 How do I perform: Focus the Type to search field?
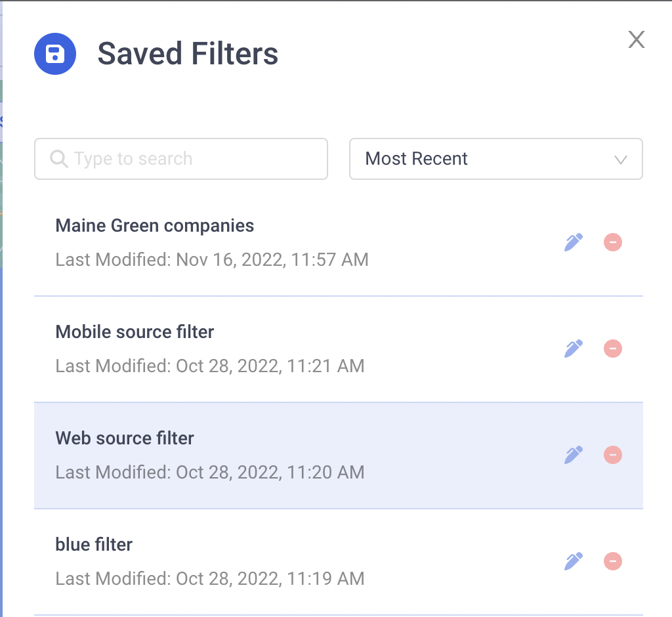point(181,159)
